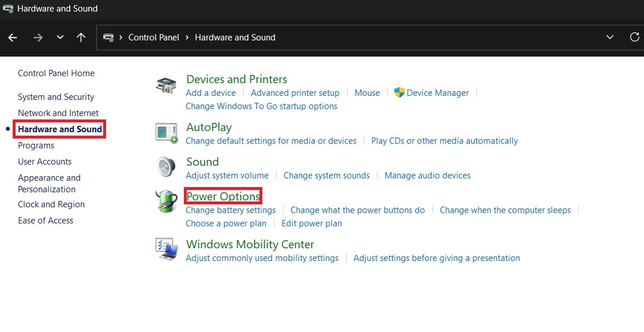Click the Power Options battery icon
The width and height of the screenshot is (644, 332).
point(167,201)
